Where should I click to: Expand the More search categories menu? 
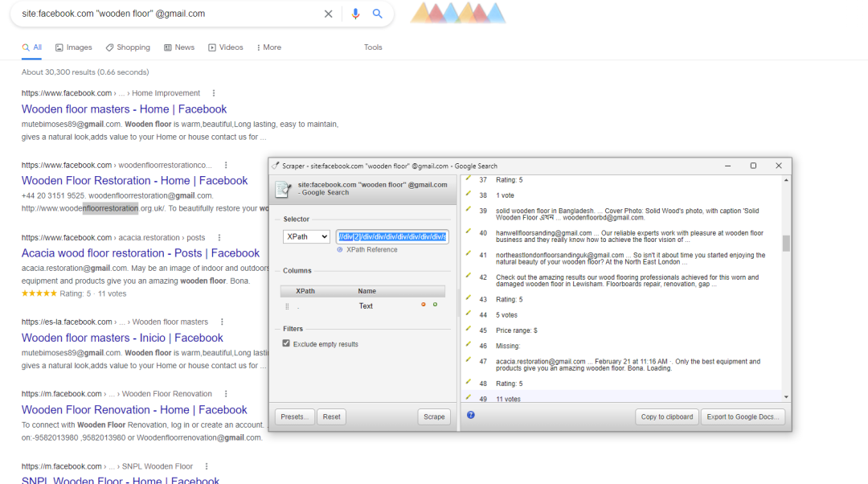point(268,47)
